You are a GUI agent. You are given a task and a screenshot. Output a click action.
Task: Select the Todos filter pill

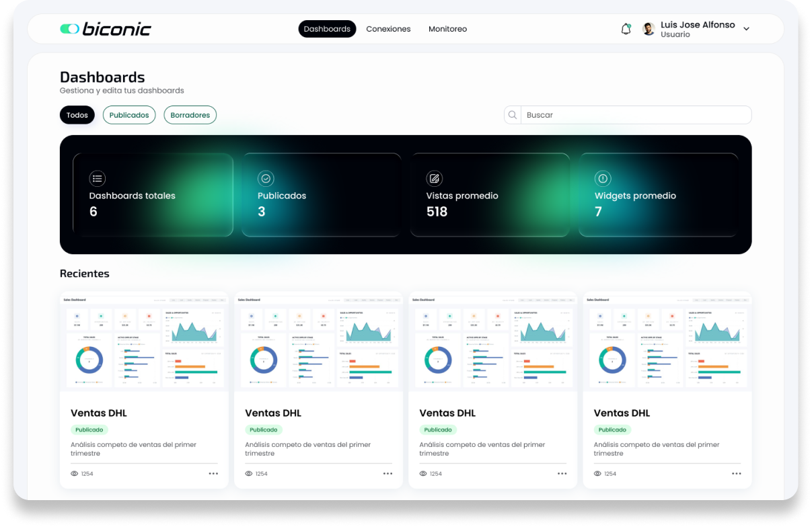coord(77,115)
